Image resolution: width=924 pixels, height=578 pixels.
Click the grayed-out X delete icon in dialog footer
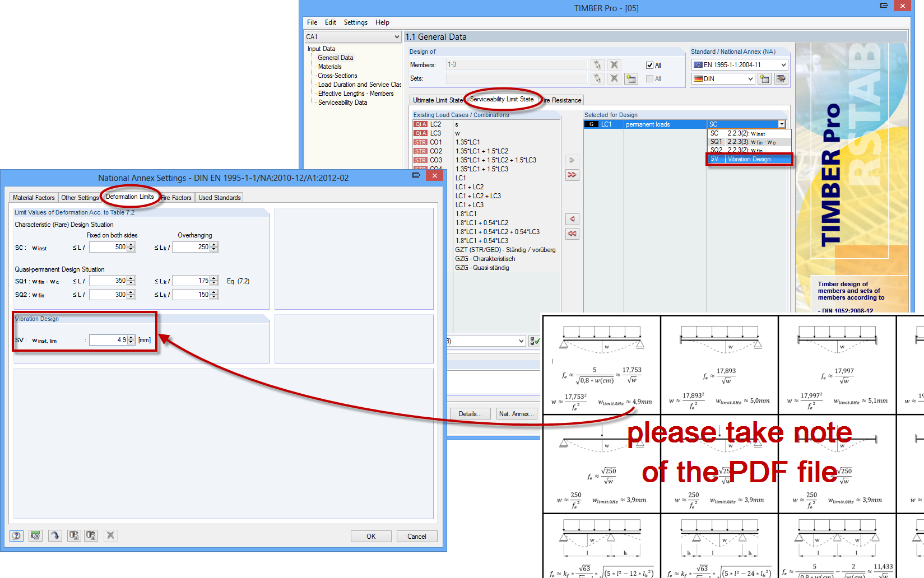pos(110,536)
